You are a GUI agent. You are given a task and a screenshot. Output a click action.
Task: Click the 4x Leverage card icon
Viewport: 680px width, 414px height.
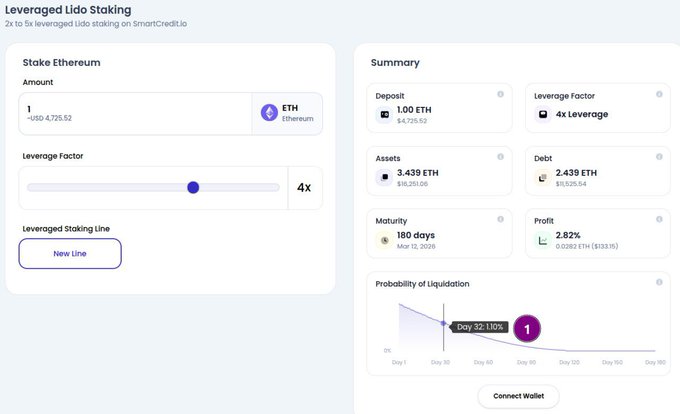pyautogui.click(x=543, y=114)
